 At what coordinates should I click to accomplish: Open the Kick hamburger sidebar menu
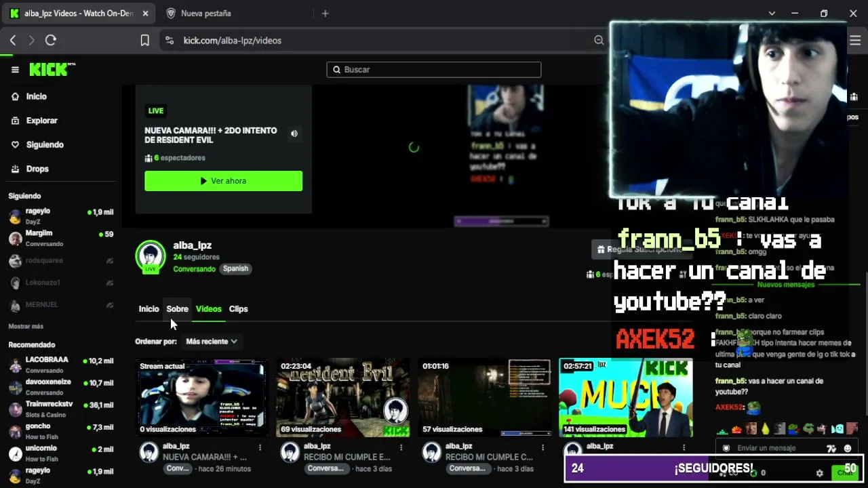point(15,70)
